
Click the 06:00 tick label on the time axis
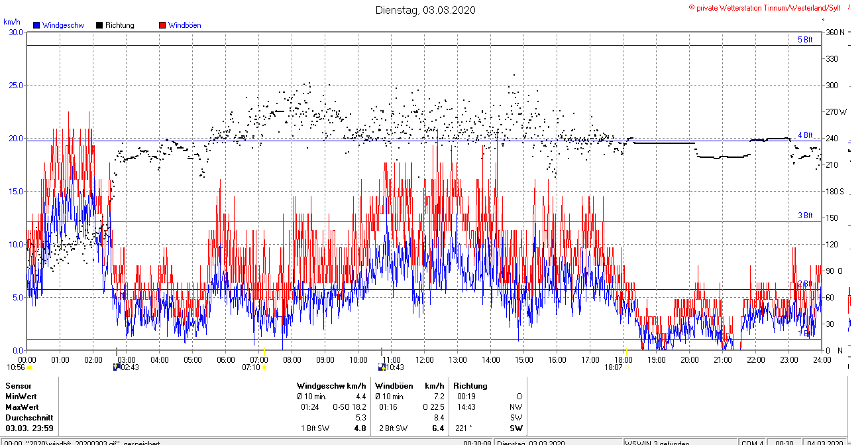(x=226, y=359)
